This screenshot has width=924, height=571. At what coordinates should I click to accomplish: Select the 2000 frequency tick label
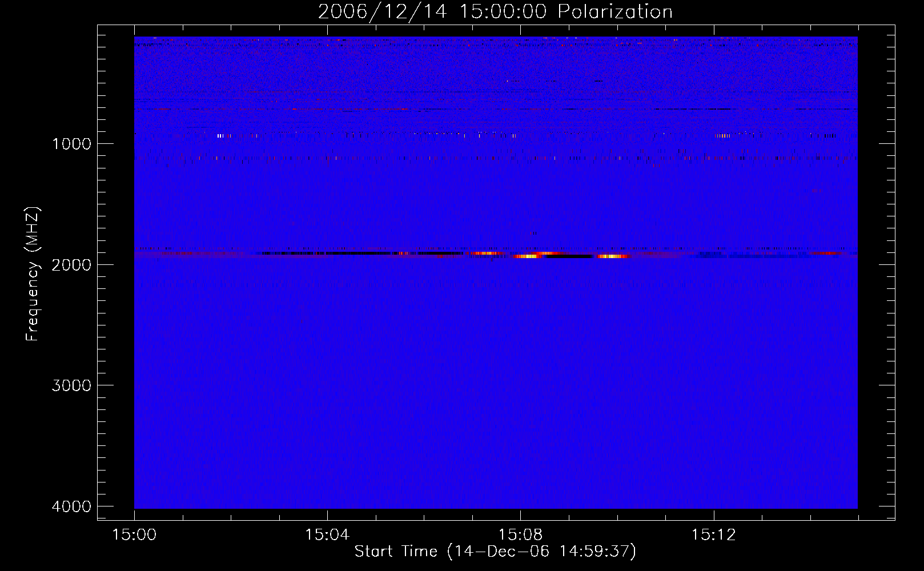click(71, 265)
